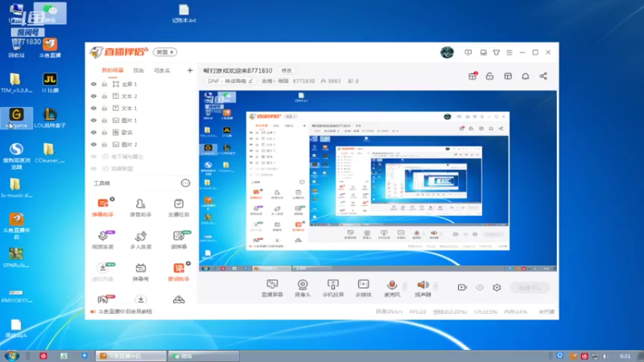The height and width of the screenshot is (362, 644).
Task: Switch to the 我的场景 tab
Action: (113, 71)
